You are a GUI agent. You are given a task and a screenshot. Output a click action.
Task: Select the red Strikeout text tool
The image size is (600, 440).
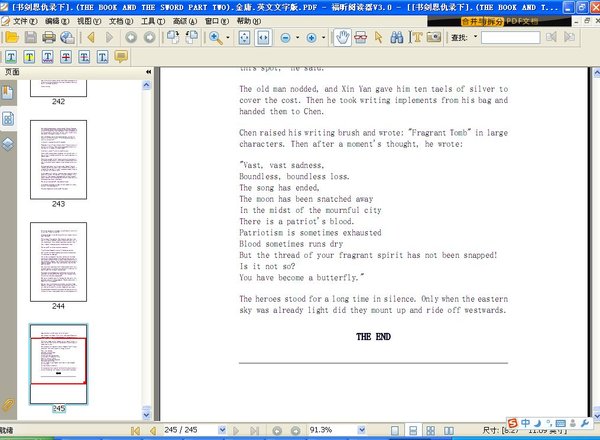[66, 57]
